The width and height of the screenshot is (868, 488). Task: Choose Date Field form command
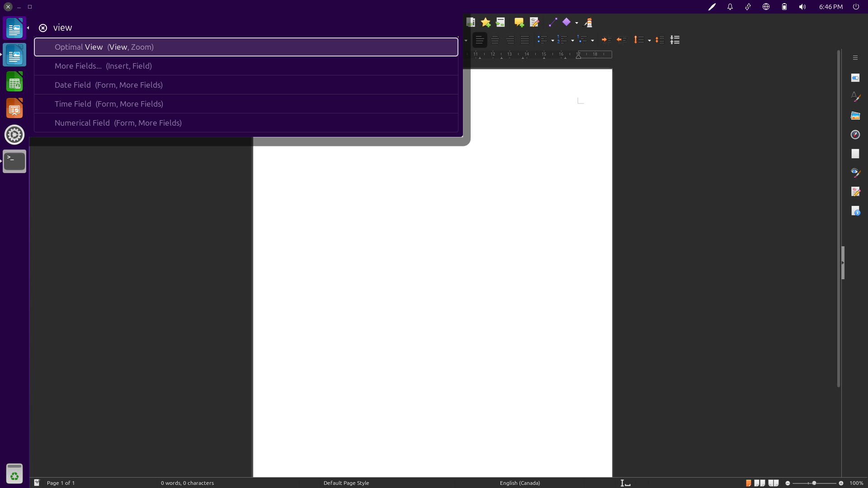[x=246, y=85]
